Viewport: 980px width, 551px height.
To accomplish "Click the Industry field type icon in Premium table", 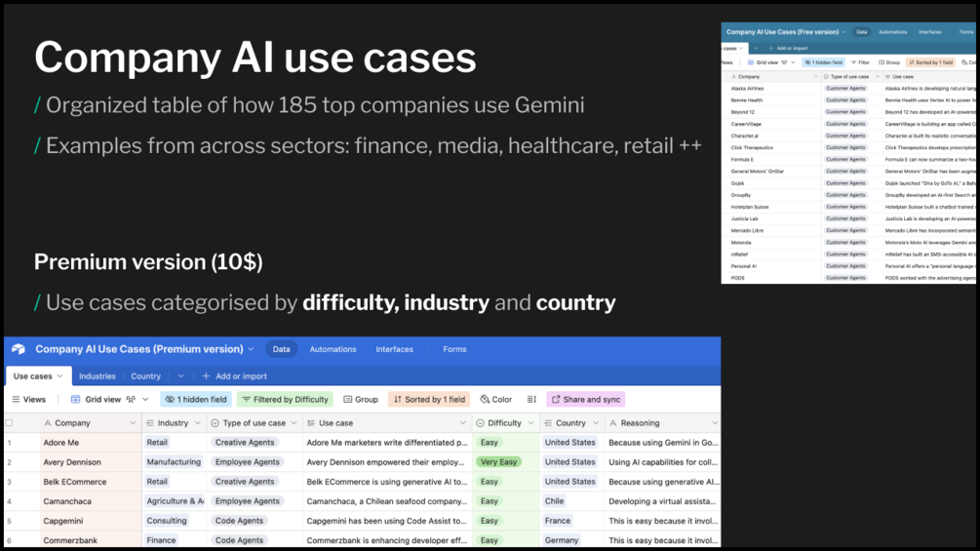I will (150, 423).
